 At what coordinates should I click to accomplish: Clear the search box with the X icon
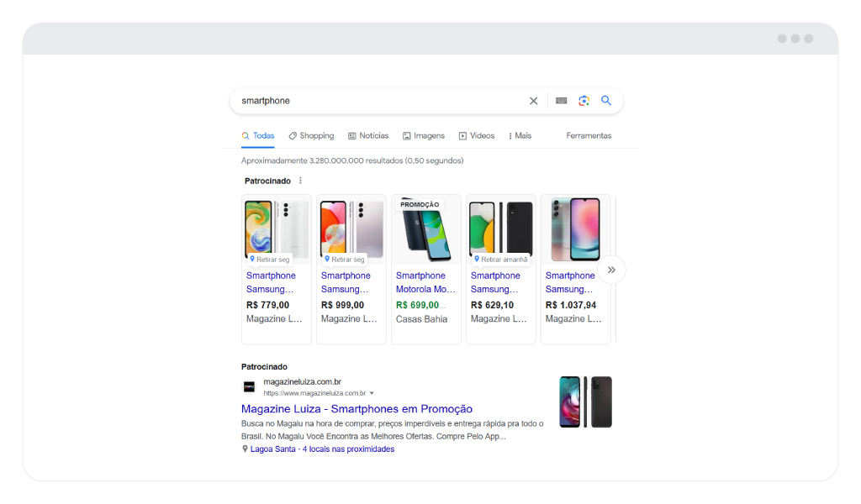tap(533, 101)
